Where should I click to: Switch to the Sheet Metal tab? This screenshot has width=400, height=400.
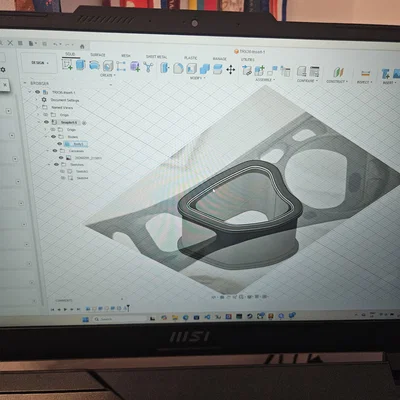coord(157,57)
